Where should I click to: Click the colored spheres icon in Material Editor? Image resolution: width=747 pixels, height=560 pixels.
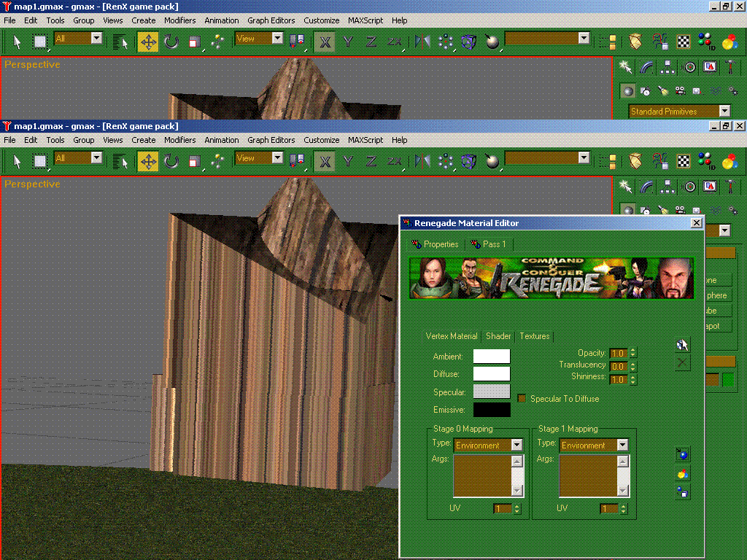pyautogui.click(x=683, y=475)
